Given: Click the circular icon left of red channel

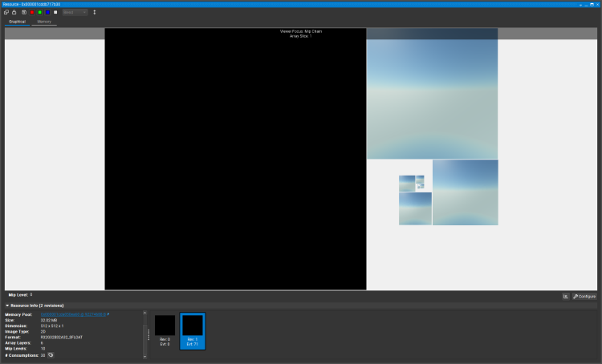Looking at the screenshot, I should click(24, 12).
